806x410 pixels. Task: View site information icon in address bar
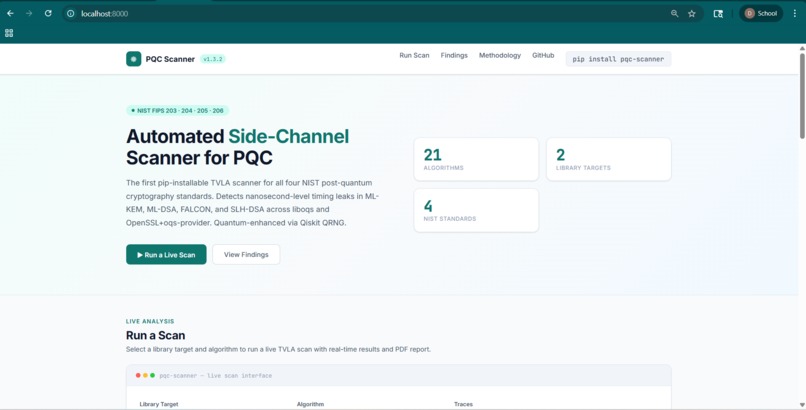(71, 14)
